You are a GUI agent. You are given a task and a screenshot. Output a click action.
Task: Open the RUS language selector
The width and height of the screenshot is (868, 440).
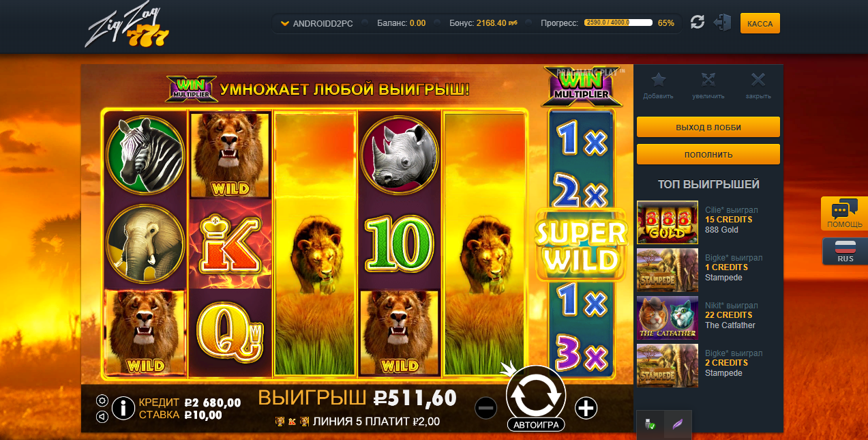point(845,252)
